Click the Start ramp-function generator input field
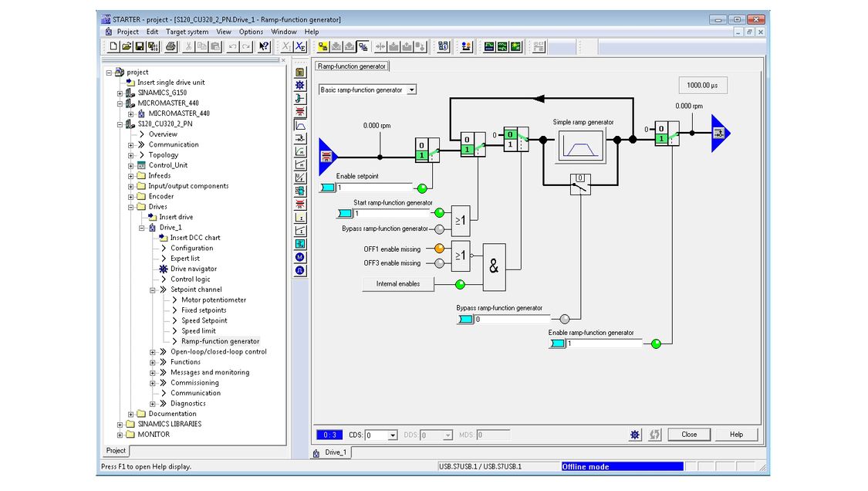Image resolution: width=868 pixels, height=491 pixels. (391, 213)
